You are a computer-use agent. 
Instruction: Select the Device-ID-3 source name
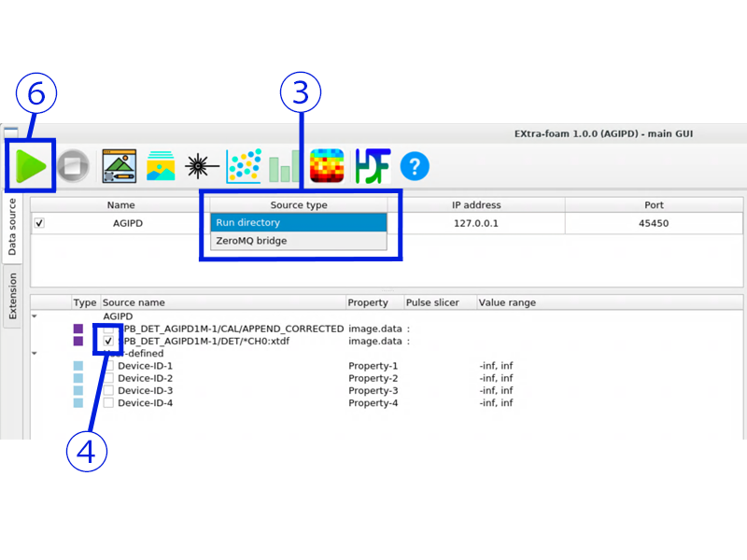[146, 390]
